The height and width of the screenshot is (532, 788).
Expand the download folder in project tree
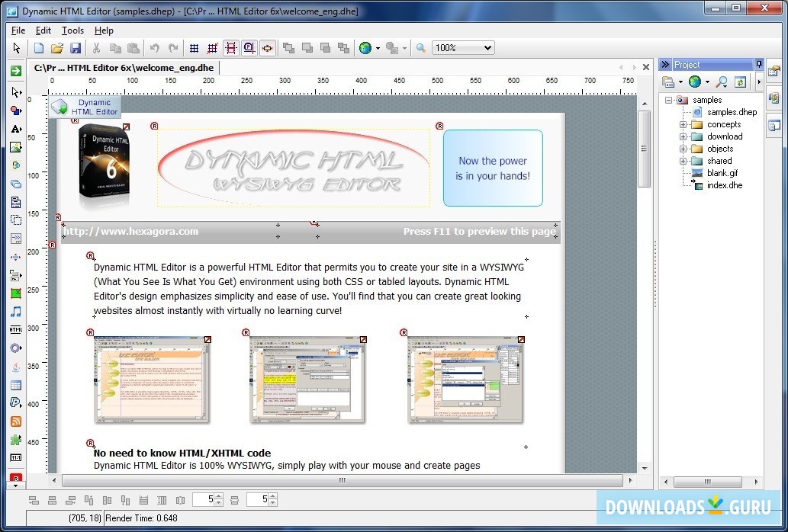[683, 136]
